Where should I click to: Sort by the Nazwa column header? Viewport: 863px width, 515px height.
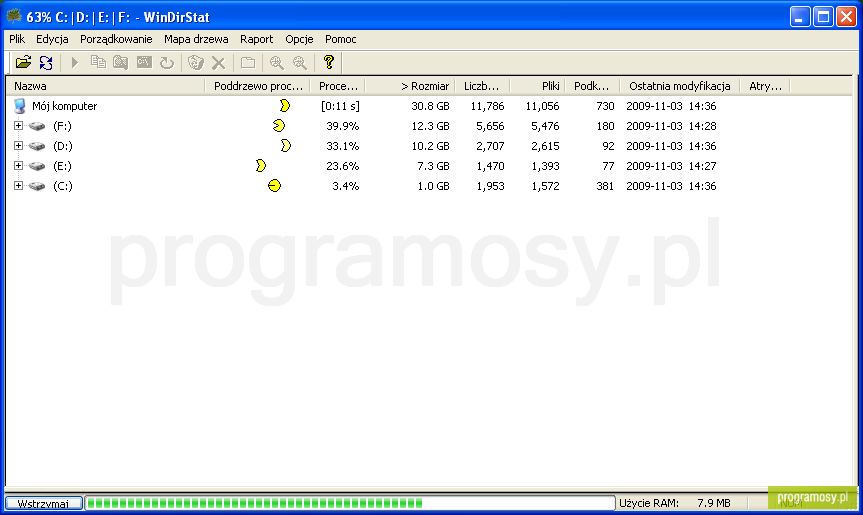(105, 86)
